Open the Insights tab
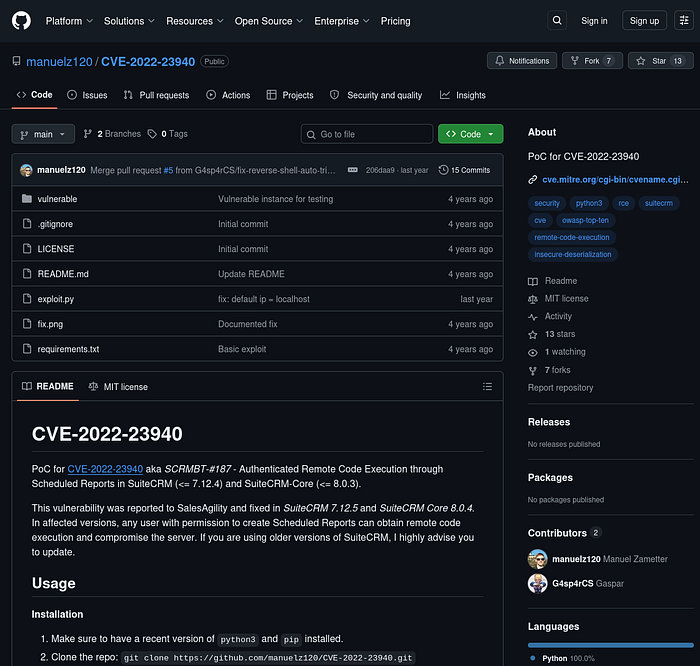 coord(462,95)
